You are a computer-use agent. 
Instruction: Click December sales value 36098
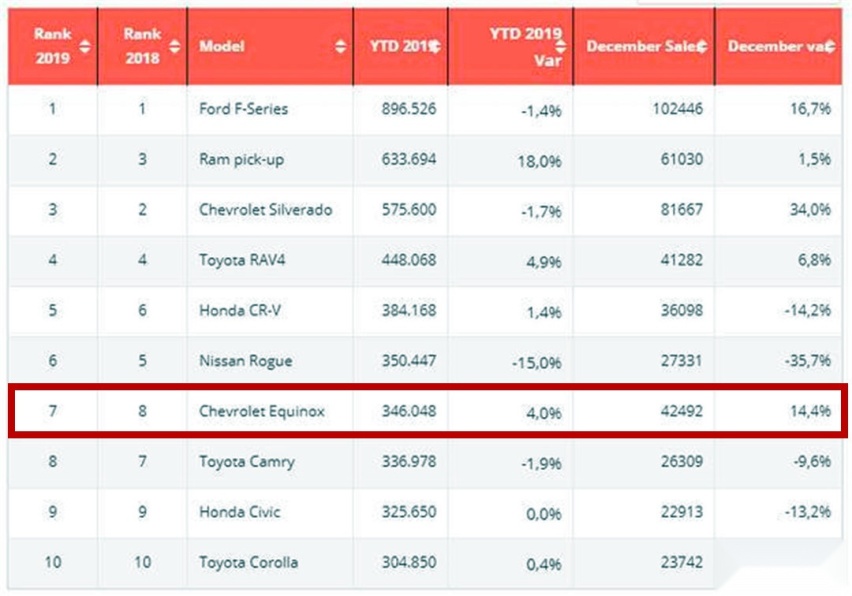coord(681,310)
